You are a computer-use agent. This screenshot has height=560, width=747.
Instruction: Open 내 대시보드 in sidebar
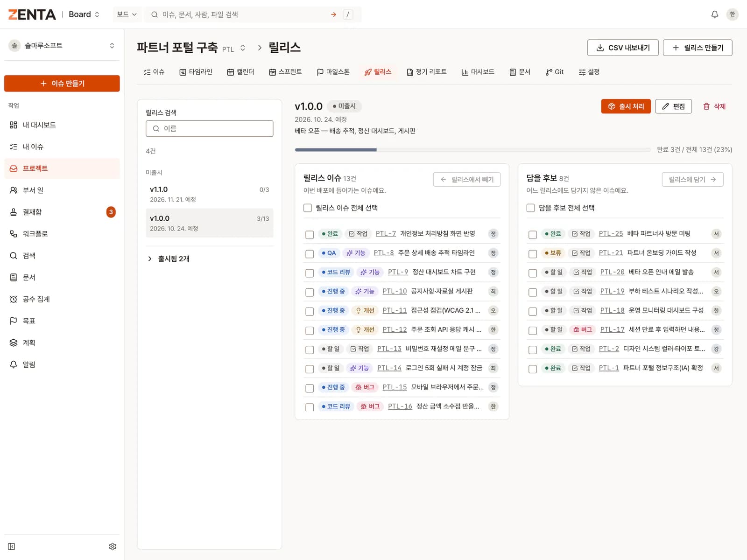[62, 125]
